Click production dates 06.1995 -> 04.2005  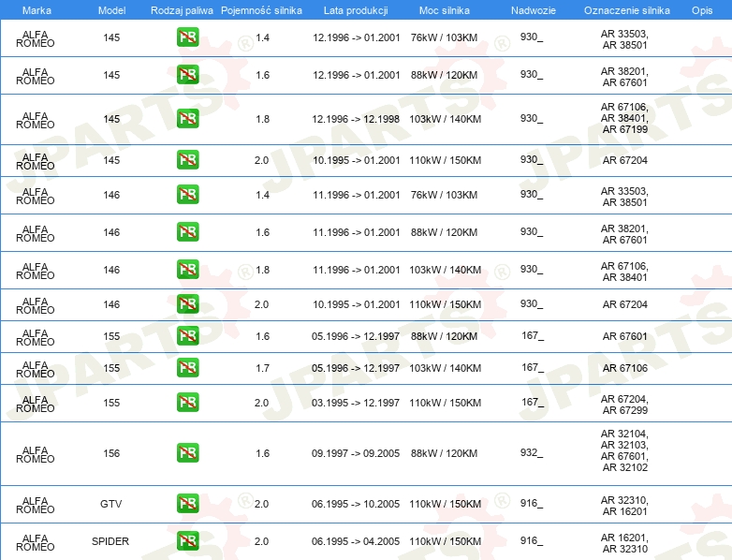coord(356,541)
